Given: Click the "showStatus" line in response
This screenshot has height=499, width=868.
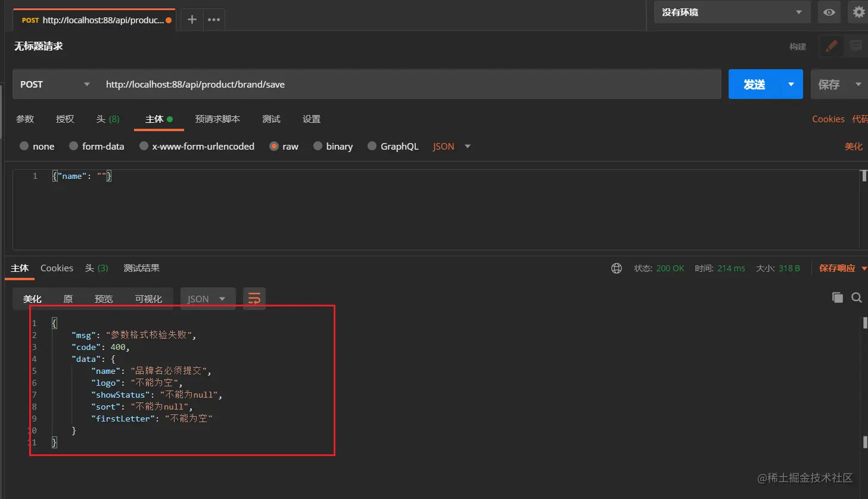Looking at the screenshot, I should click(x=157, y=395).
